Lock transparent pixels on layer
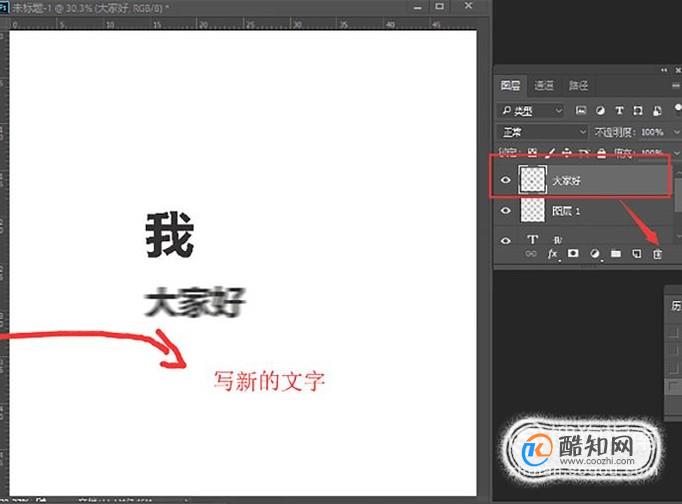The image size is (682, 504). pos(532,153)
